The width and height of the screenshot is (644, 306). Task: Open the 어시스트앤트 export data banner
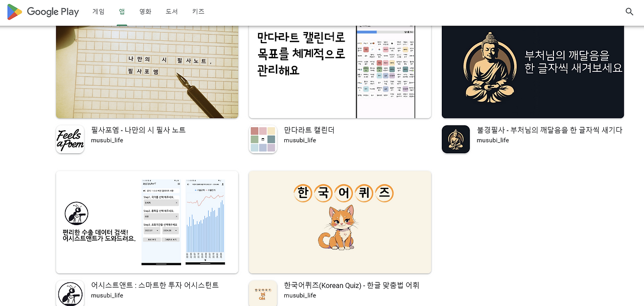(x=147, y=222)
